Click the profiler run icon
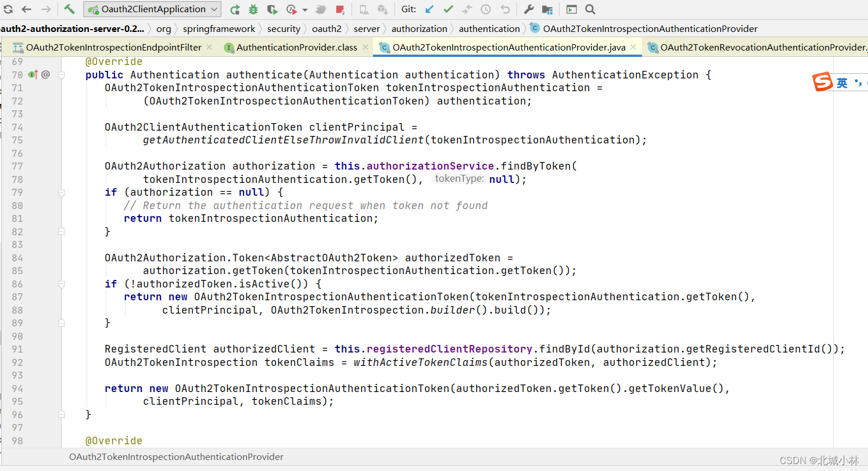Viewport: 868px width, 471px height. (292, 9)
